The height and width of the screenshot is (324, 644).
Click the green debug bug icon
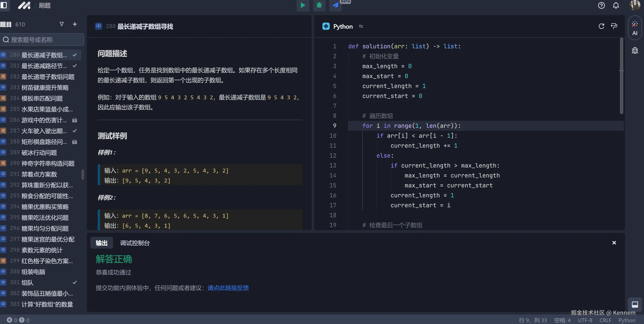[x=319, y=5]
